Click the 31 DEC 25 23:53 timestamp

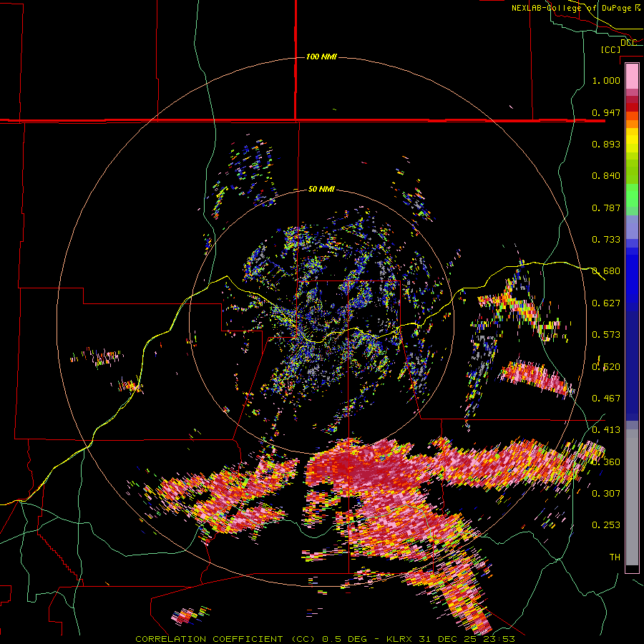click(467, 639)
